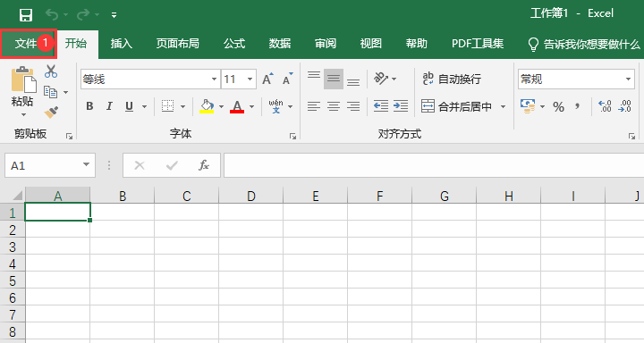
Task: Open the PDF工具集 tab
Action: coord(478,44)
